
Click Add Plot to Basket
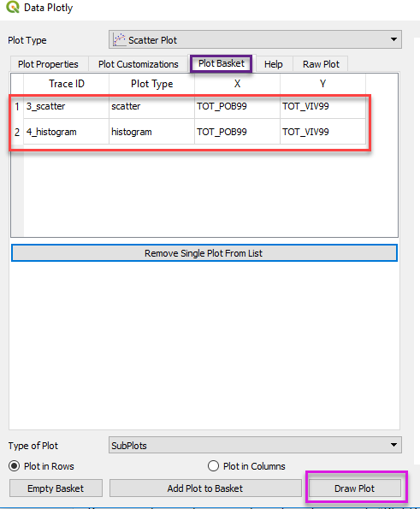(205, 488)
